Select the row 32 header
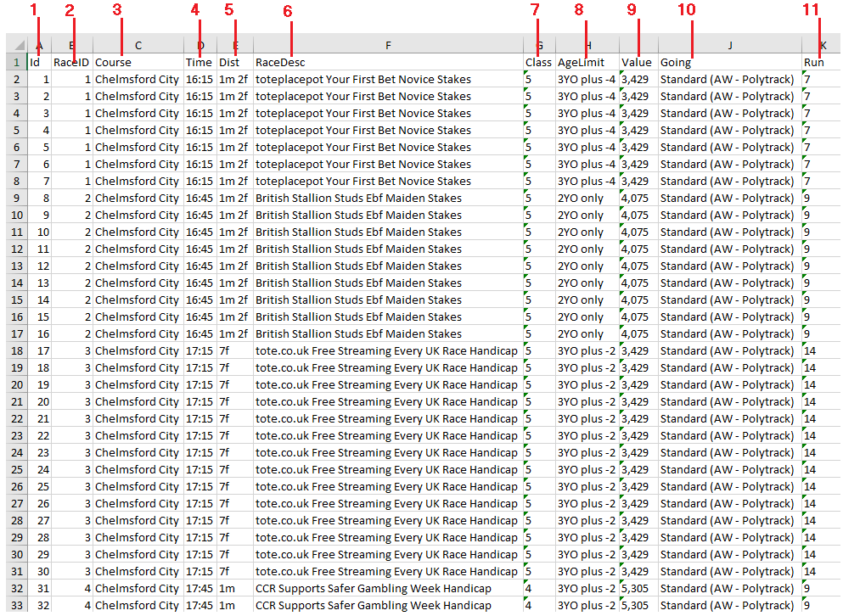Screen dimensions: 843x616 click(16, 588)
